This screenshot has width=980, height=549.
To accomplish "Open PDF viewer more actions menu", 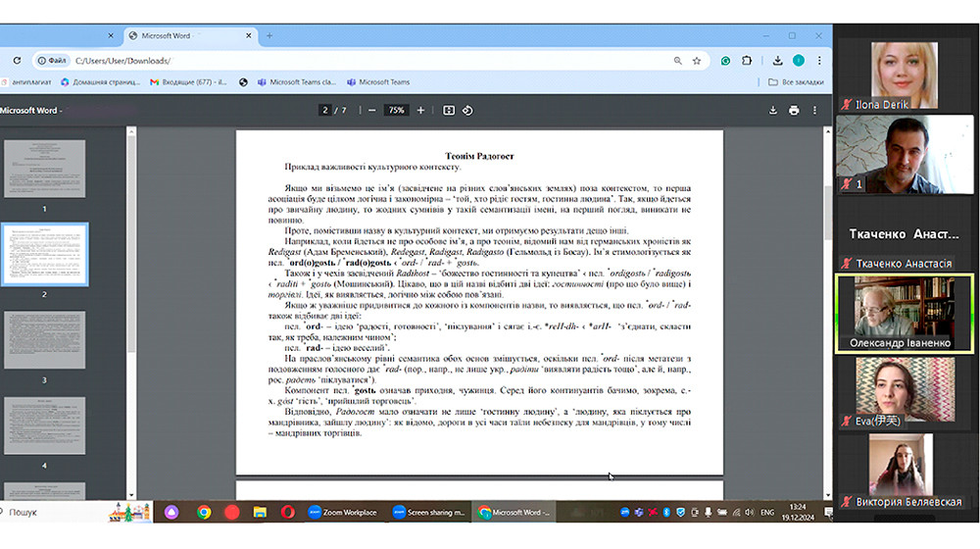I will point(814,110).
